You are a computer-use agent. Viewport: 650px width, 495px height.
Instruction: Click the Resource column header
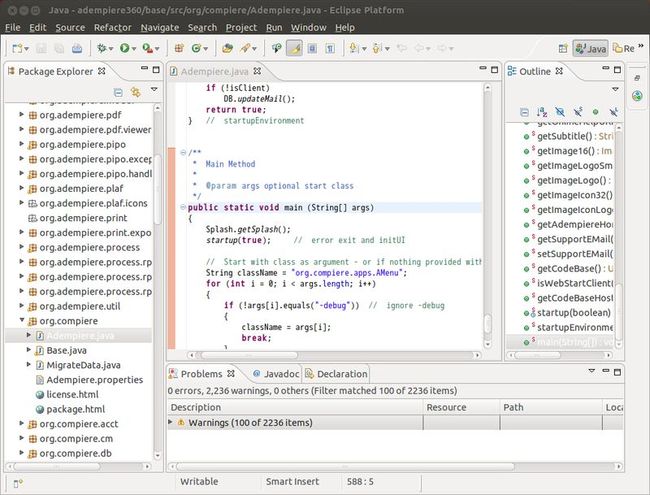coord(461,407)
